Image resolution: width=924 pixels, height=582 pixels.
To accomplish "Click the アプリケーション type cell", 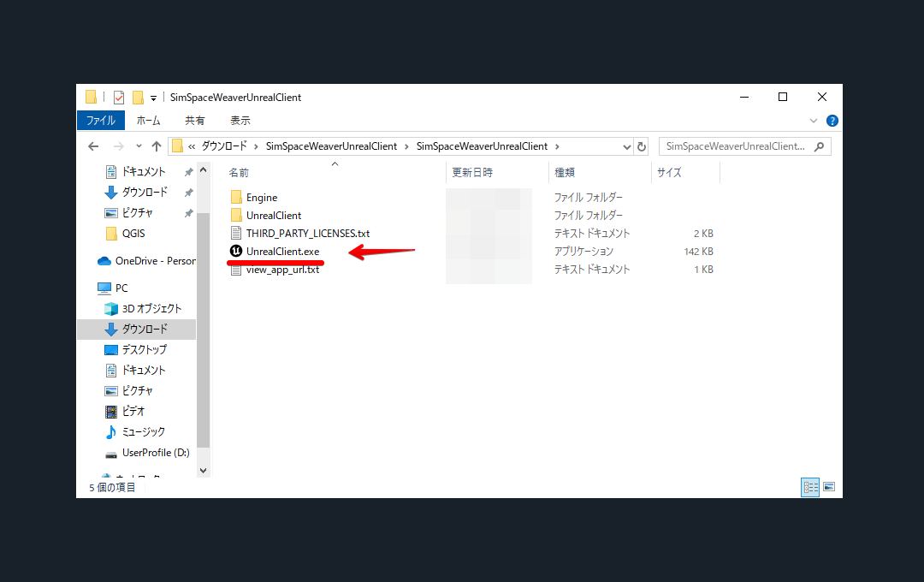I will point(583,252).
